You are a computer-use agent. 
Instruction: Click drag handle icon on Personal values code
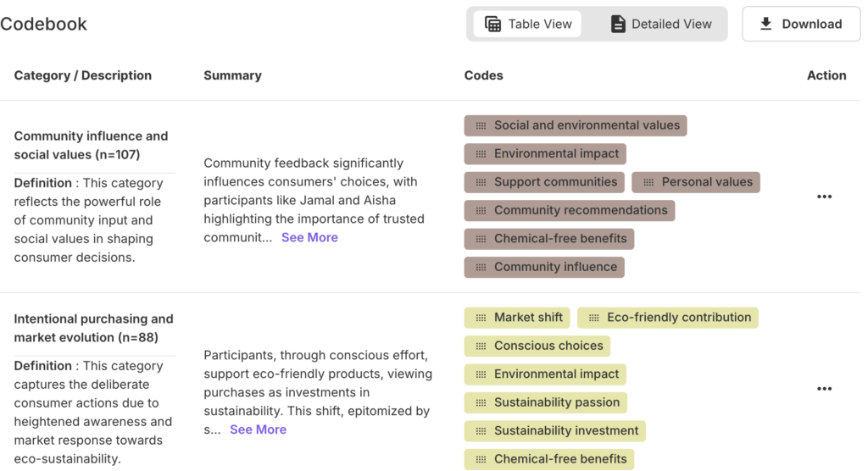click(648, 182)
